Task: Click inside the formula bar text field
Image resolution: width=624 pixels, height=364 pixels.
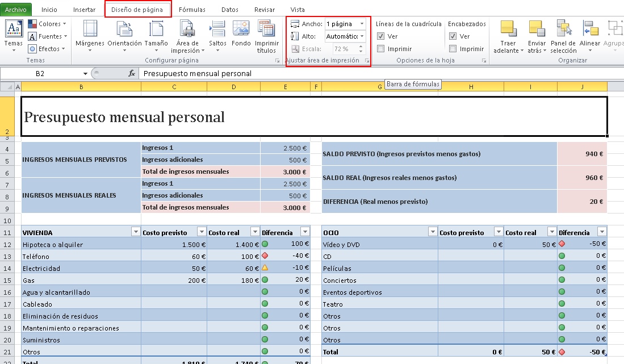Action: (341, 73)
